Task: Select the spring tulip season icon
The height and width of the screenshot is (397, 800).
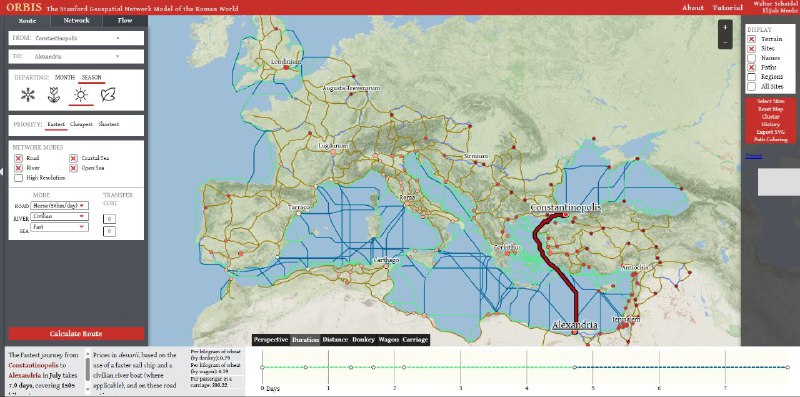Action: click(54, 95)
